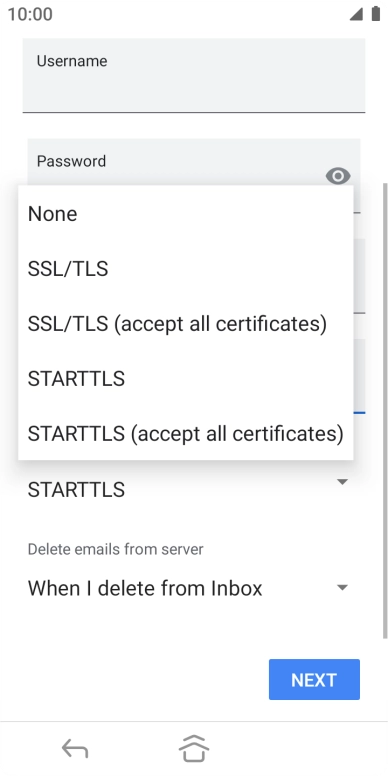This screenshot has height=776, width=388.
Task: Select None security type option
Action: [x=186, y=214]
